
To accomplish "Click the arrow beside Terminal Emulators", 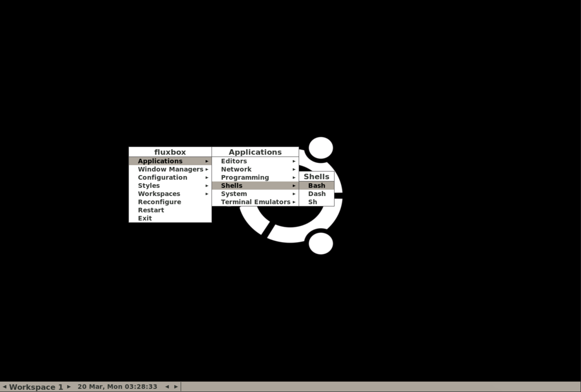I will (x=294, y=202).
